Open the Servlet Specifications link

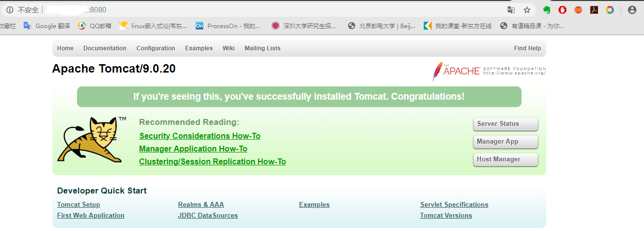(x=454, y=204)
